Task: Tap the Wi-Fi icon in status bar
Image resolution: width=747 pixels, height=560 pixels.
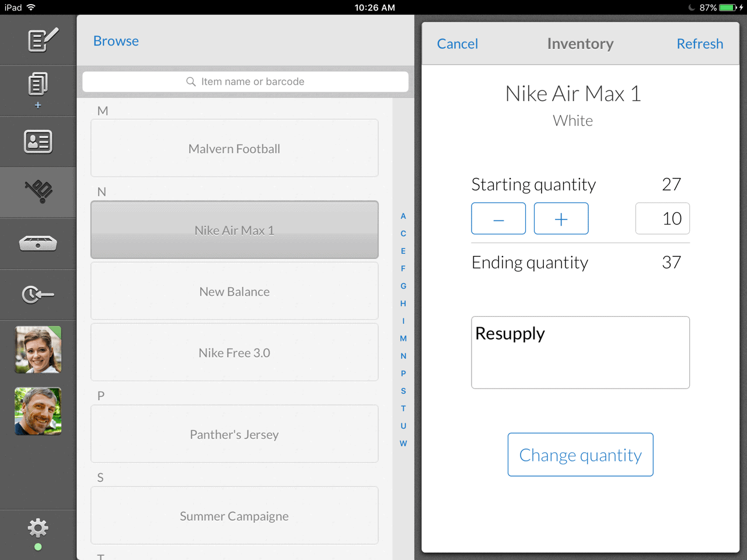Action: pyautogui.click(x=31, y=8)
